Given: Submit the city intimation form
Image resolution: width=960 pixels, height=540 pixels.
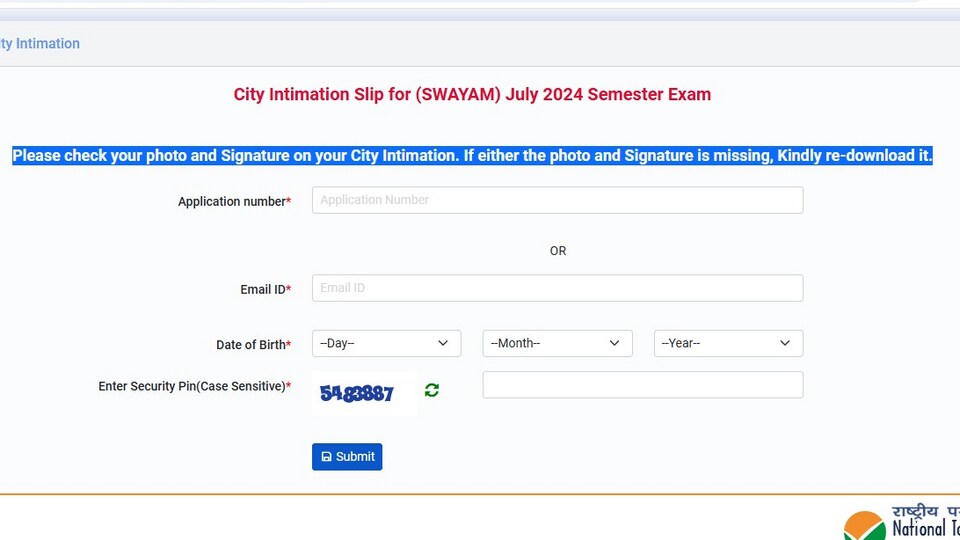Looking at the screenshot, I should click(347, 457).
